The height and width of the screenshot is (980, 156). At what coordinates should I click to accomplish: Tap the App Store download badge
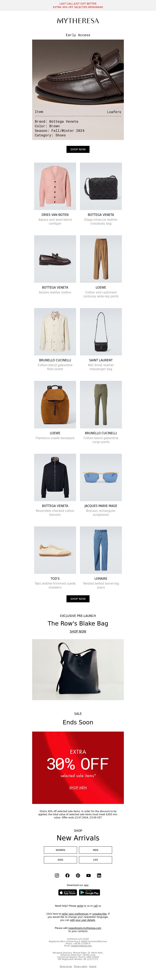[x=68, y=892]
